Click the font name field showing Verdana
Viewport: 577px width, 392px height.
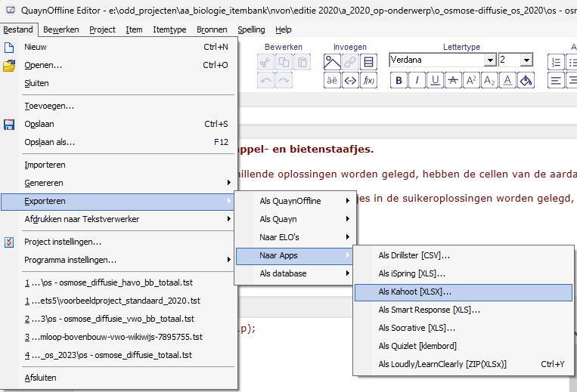pos(436,60)
